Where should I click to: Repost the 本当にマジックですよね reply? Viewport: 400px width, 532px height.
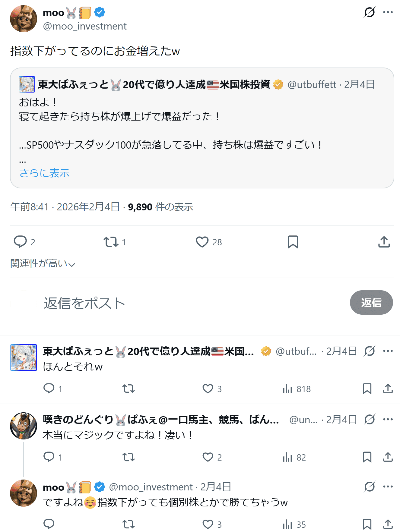(x=129, y=457)
